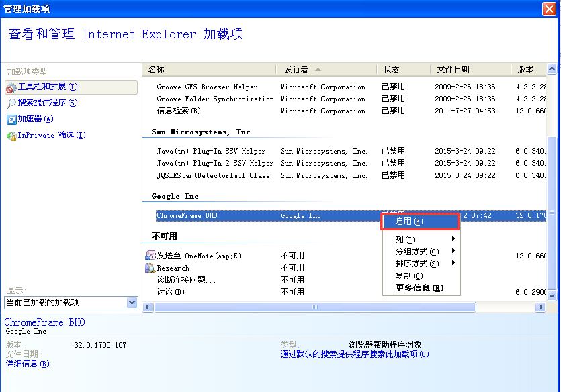The width and height of the screenshot is (561, 392).
Task: Select InPrivate 筛选(I) add-on type
Action: click(x=52, y=135)
